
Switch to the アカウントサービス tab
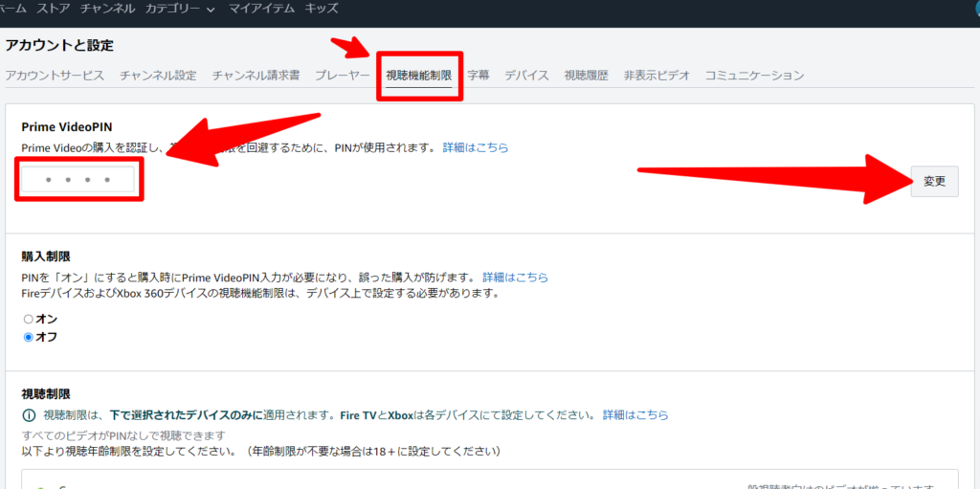pyautogui.click(x=55, y=76)
